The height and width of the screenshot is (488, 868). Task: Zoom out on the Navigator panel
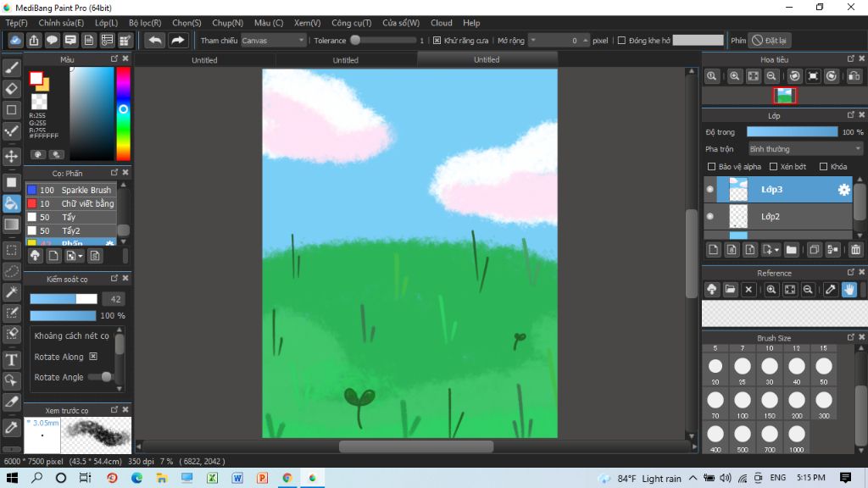click(x=771, y=76)
